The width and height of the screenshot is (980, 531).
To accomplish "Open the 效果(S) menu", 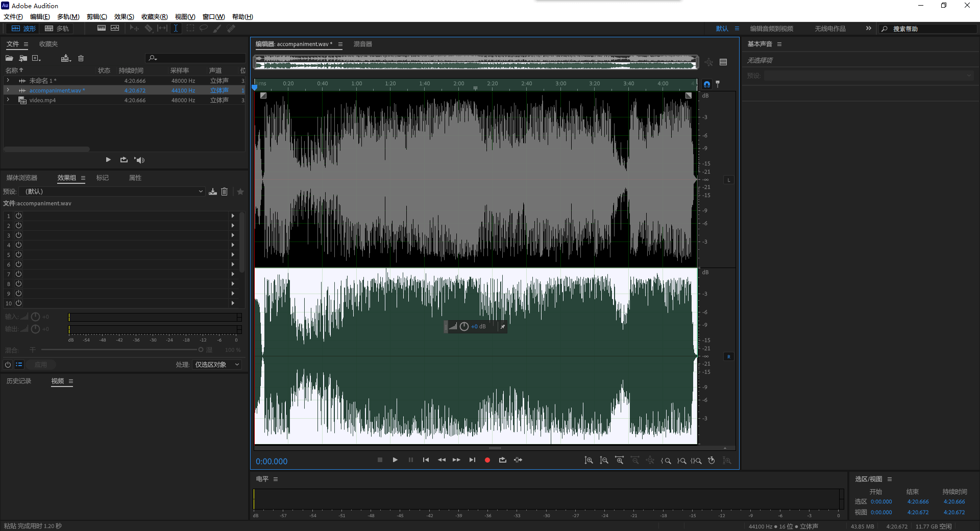I will pyautogui.click(x=124, y=17).
